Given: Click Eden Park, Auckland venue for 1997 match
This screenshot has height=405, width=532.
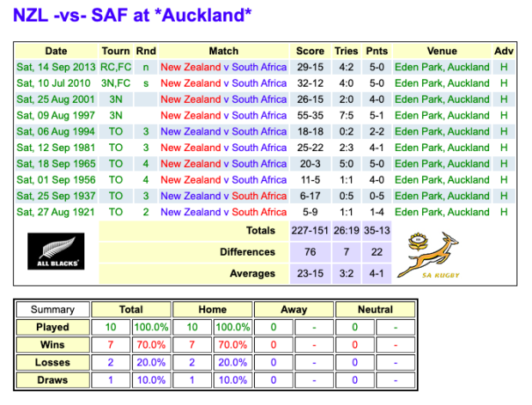Looking at the screenshot, I should 442,116.
